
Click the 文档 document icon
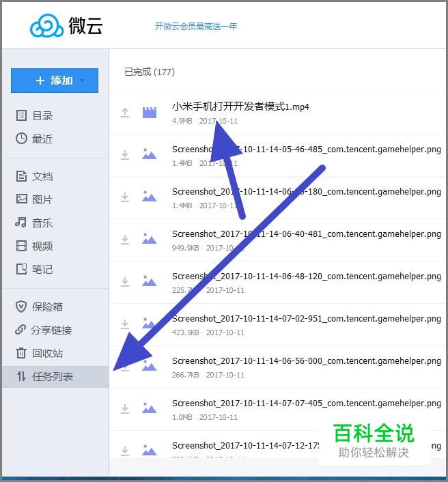coord(21,176)
